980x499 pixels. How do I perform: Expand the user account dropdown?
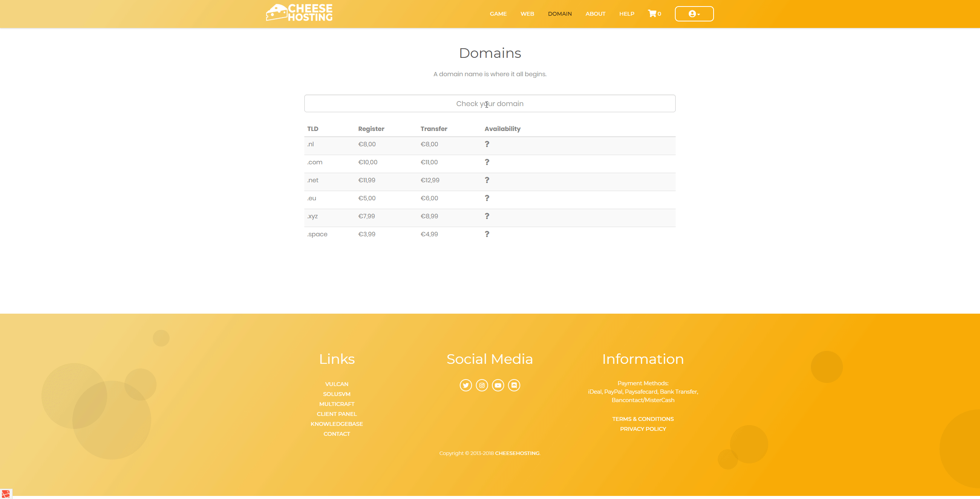694,14
